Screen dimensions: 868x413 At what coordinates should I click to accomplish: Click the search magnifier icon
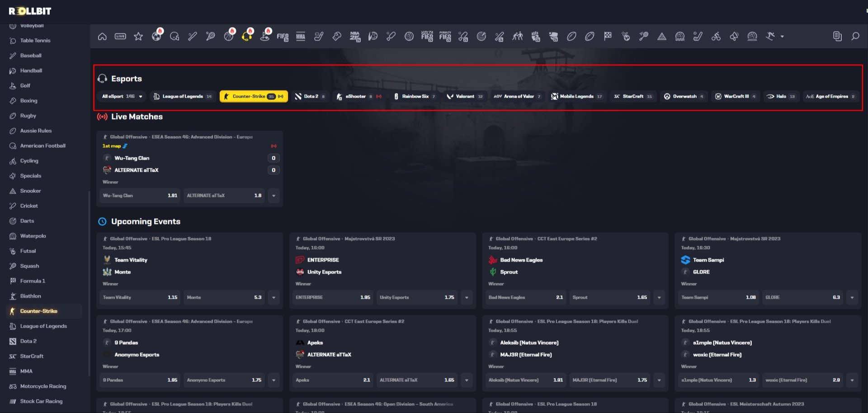(x=855, y=36)
